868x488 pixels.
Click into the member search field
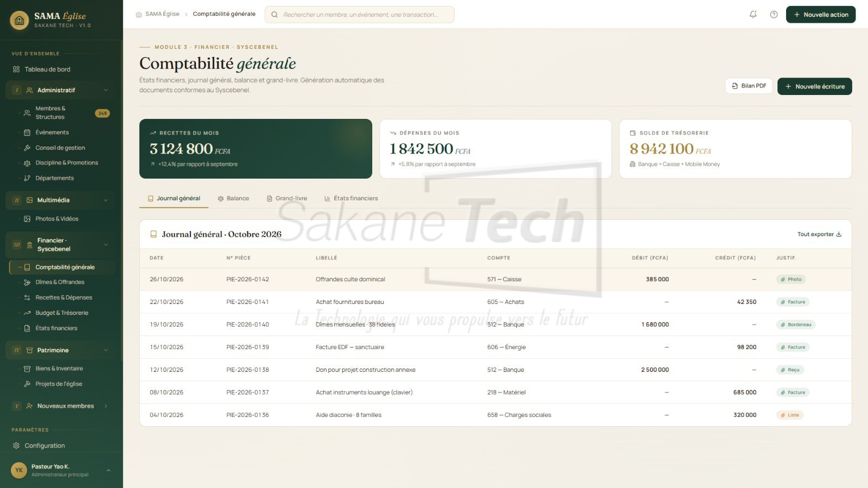[360, 15]
